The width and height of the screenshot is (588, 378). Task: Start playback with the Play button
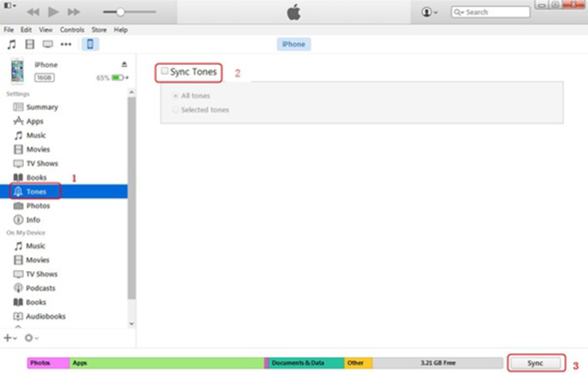click(x=53, y=12)
